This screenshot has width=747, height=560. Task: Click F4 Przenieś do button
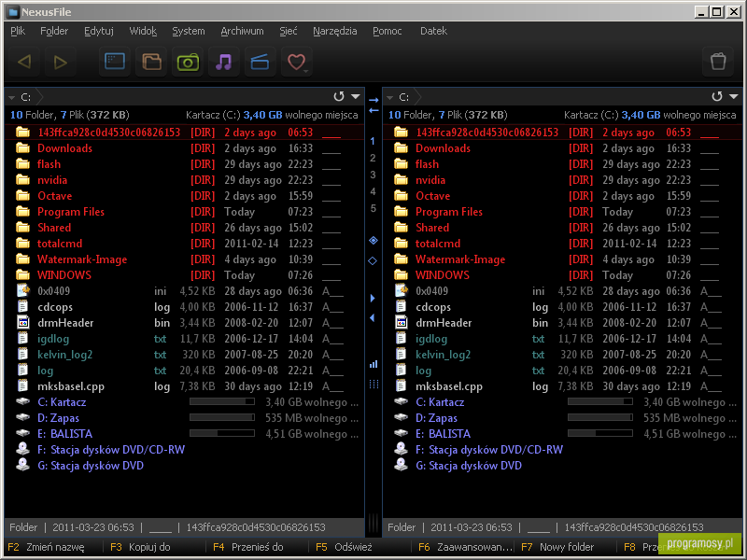(x=248, y=547)
